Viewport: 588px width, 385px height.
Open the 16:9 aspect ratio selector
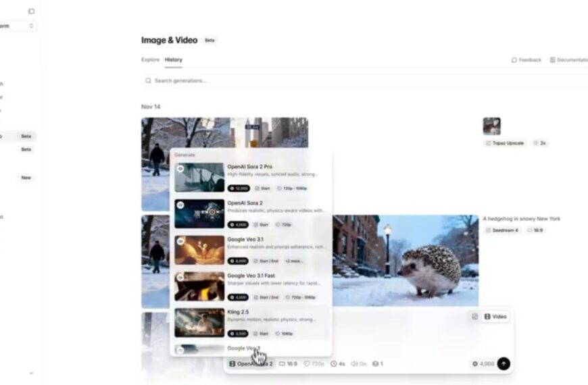point(288,364)
